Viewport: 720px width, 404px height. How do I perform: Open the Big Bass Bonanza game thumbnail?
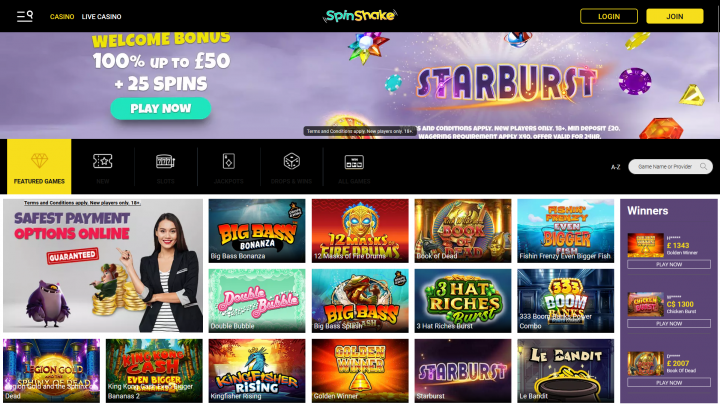point(257,230)
